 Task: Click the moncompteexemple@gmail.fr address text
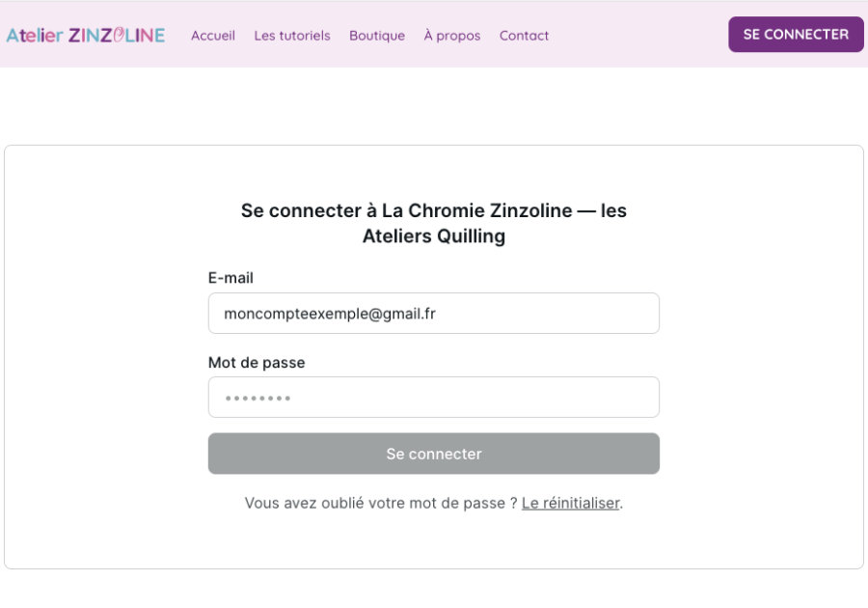tap(330, 314)
